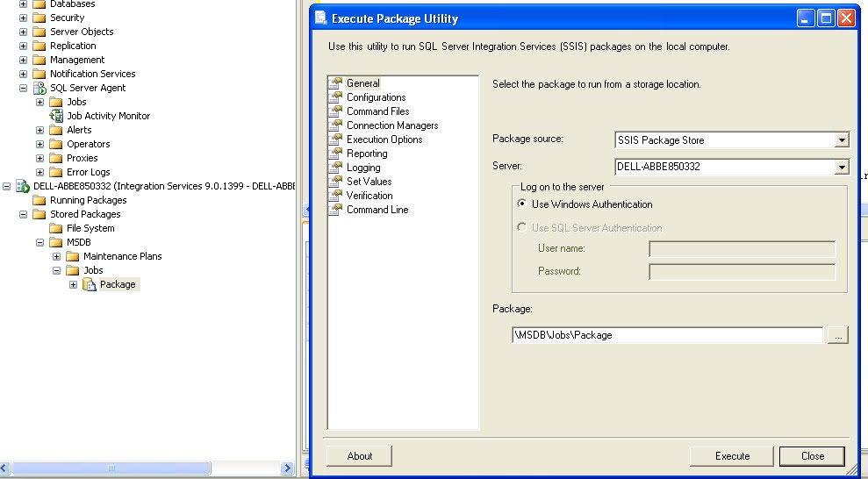
Task: Click the File System folder icon
Action: [x=55, y=228]
